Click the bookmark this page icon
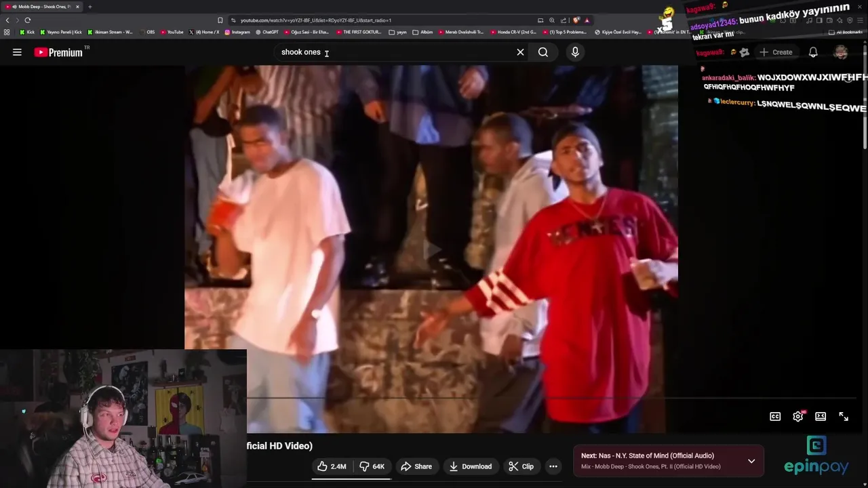 [220, 20]
